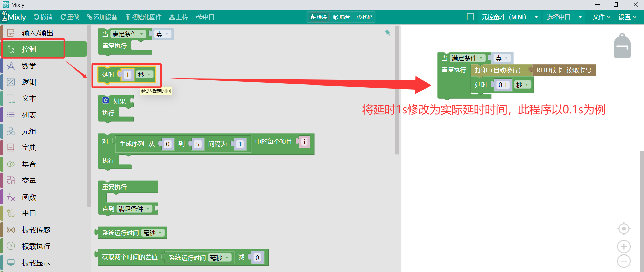Click 初始化固件 in the toolbar

144,17
